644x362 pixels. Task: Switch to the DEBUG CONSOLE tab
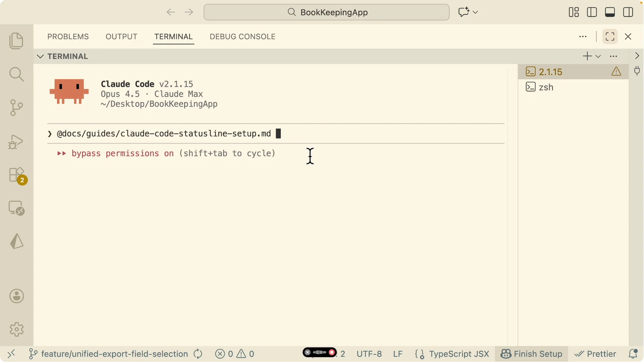point(243,37)
